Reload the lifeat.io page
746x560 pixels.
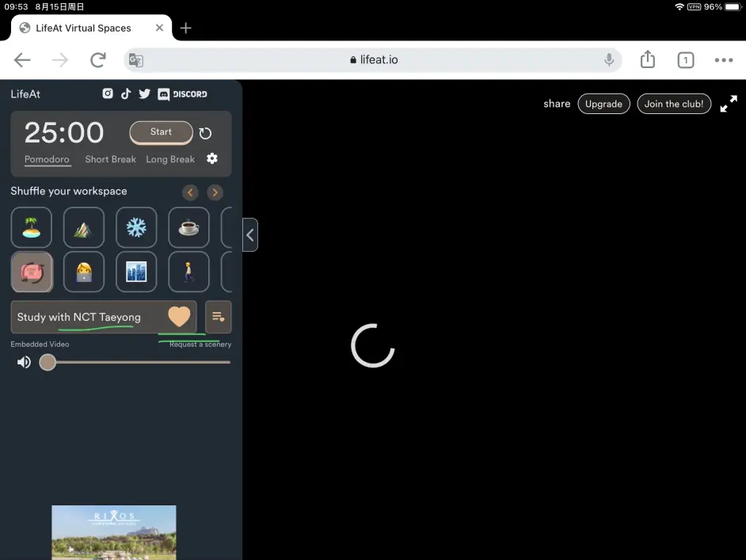click(x=98, y=60)
